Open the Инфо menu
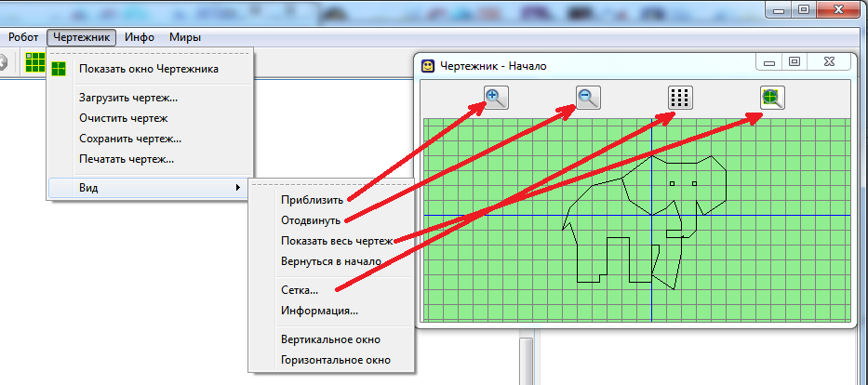Image resolution: width=868 pixels, height=385 pixels. coord(140,37)
